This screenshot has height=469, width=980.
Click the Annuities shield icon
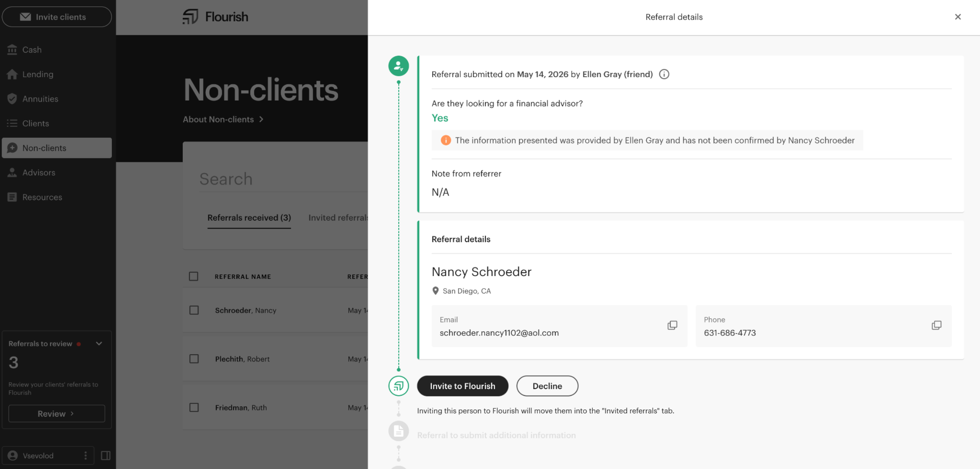pyautogui.click(x=12, y=99)
